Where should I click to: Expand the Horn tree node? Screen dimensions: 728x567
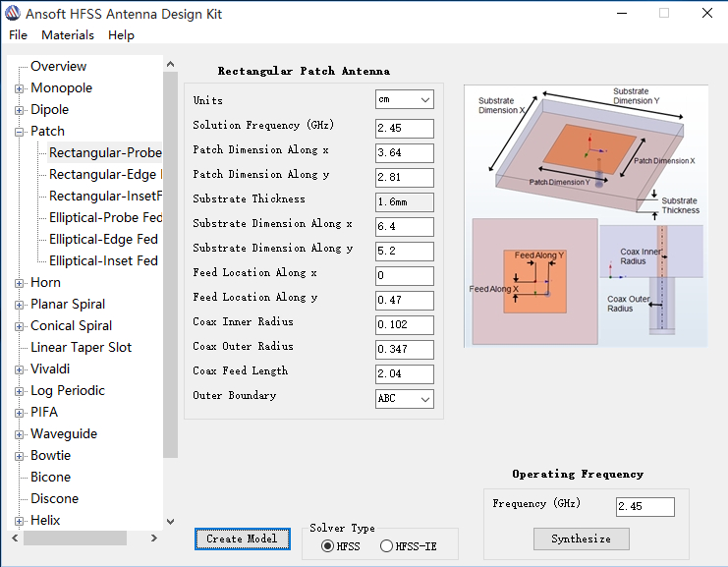coord(19,283)
